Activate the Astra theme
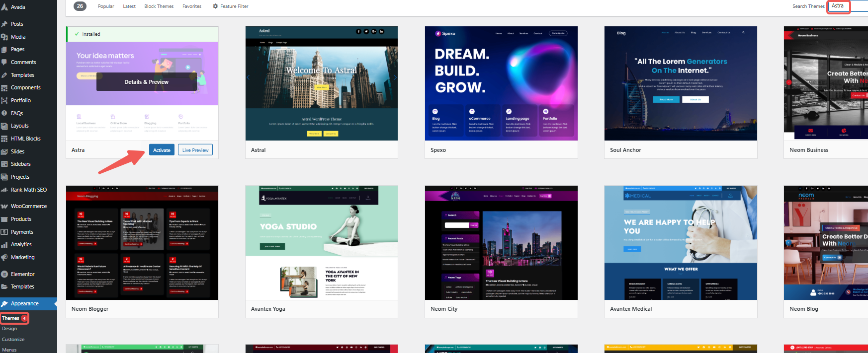 [x=162, y=150]
